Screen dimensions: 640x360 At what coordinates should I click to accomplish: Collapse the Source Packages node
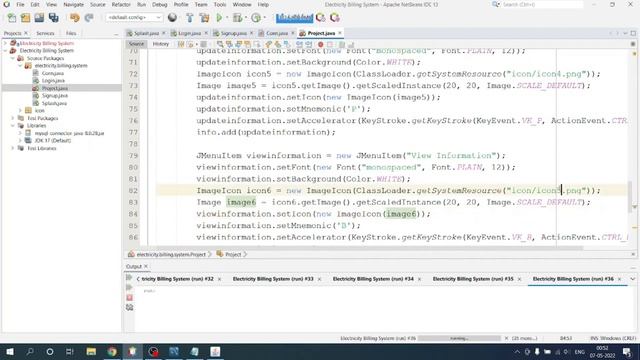[13, 58]
